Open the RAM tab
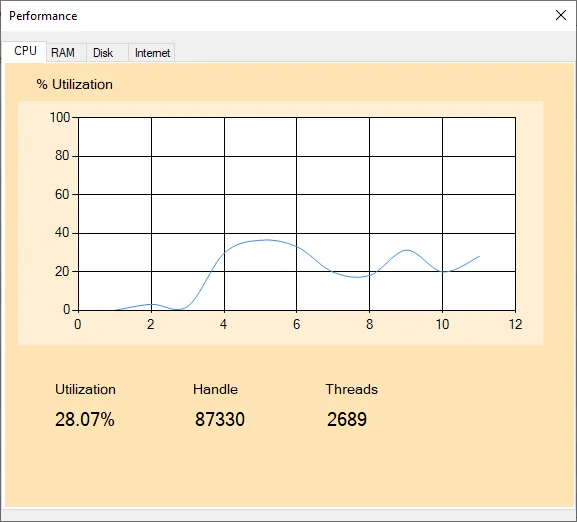This screenshot has height=522, width=577. (66, 53)
